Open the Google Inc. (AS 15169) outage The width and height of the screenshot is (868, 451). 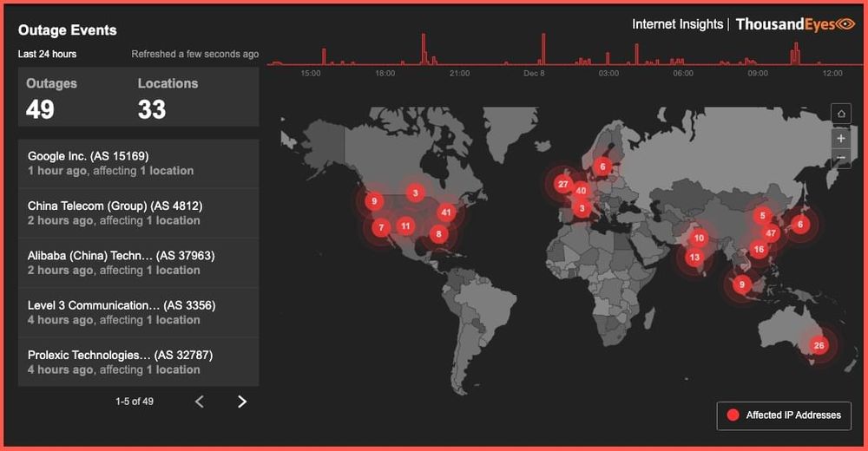(138, 163)
